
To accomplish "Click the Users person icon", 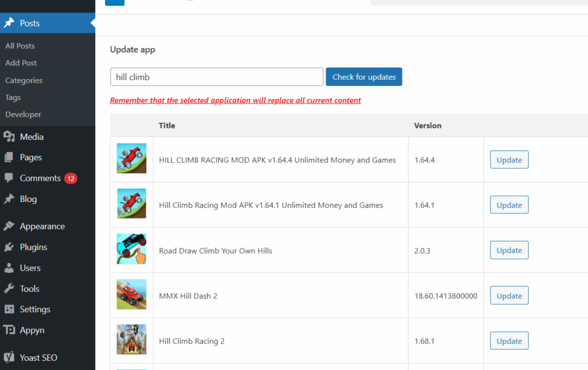I will tap(11, 267).
